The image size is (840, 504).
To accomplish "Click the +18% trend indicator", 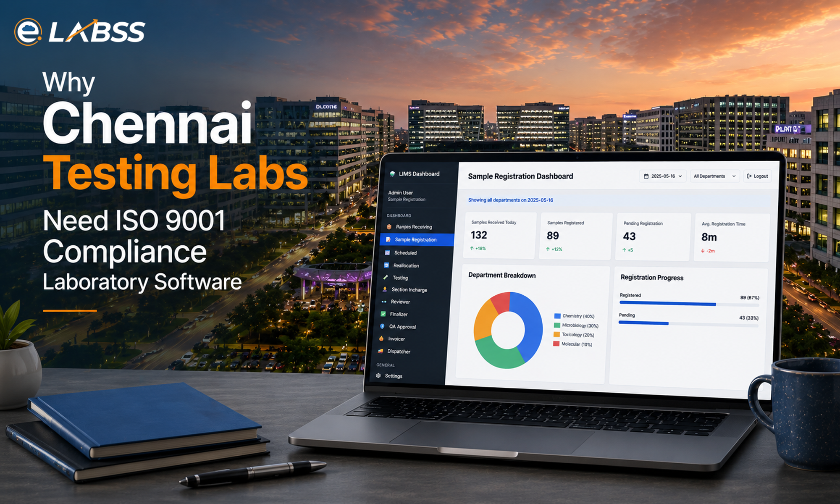I will [478, 249].
